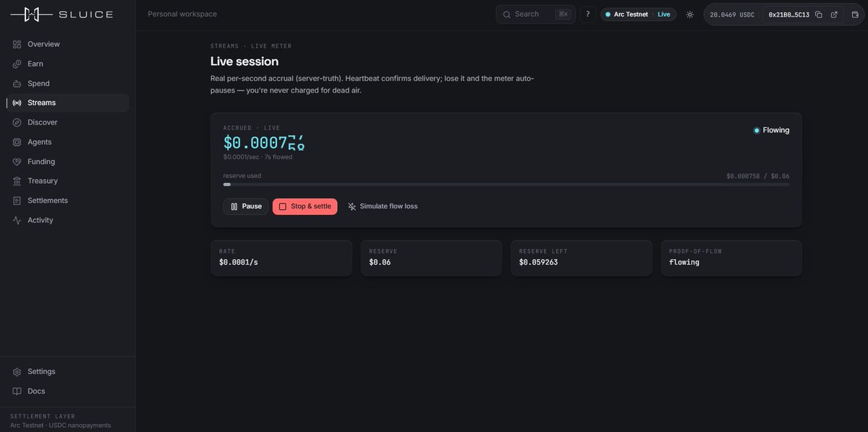Click the Personal workspace label
This screenshot has width=868, height=432.
point(182,14)
